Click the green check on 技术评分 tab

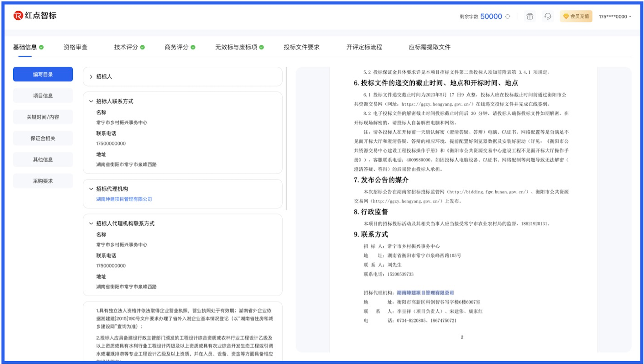(x=142, y=47)
